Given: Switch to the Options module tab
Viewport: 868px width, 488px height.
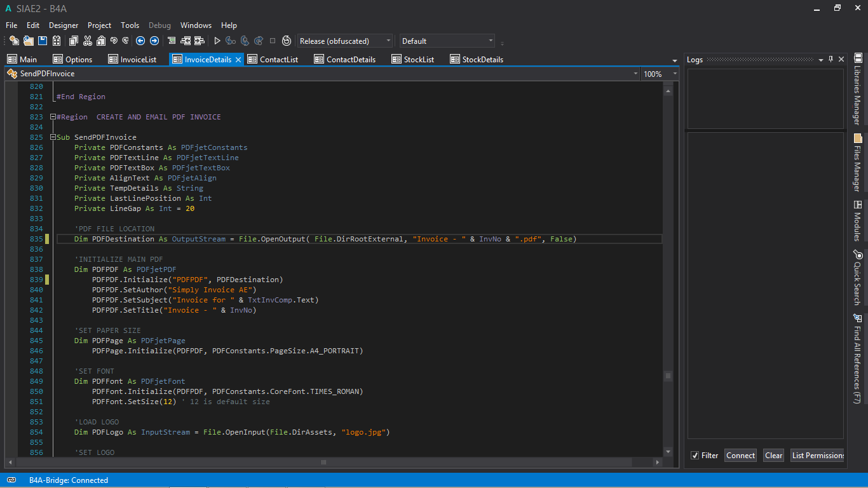Looking at the screenshot, I should pyautogui.click(x=73, y=59).
